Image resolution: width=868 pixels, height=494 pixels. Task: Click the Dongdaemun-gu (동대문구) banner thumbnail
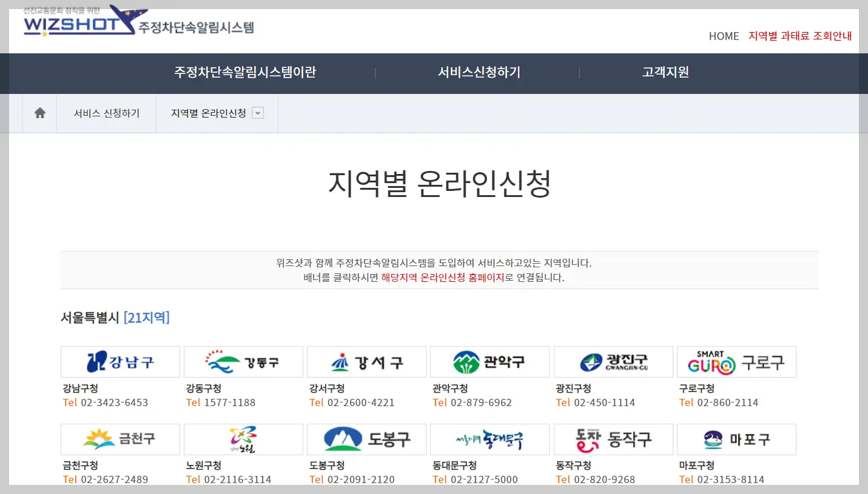click(x=490, y=439)
